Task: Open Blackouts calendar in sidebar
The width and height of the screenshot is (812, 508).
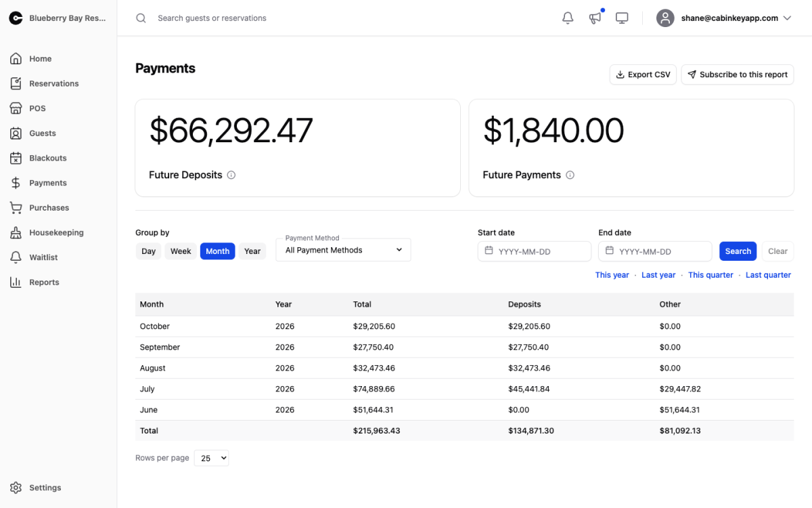Action: 47,158
